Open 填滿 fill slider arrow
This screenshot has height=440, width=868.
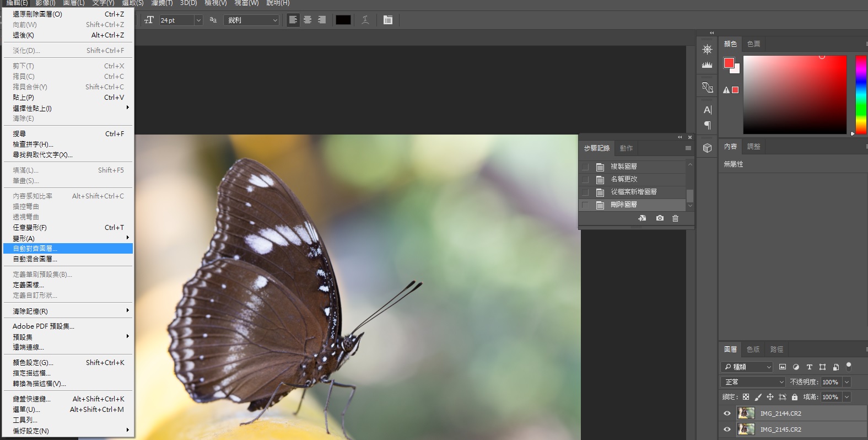click(x=847, y=397)
